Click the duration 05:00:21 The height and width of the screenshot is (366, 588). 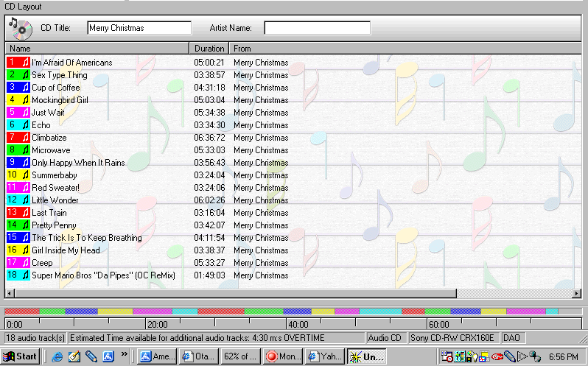(209, 63)
